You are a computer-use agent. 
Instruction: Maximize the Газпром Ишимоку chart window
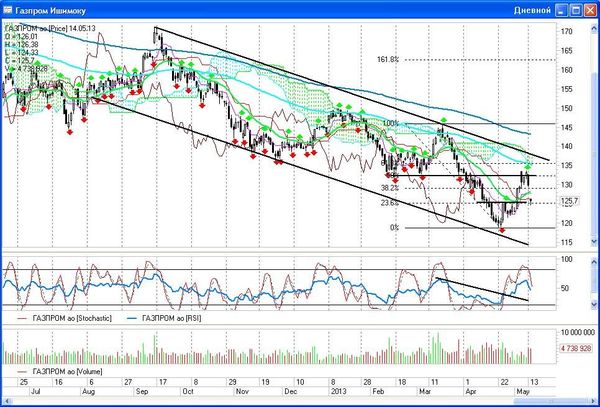[576, 10]
